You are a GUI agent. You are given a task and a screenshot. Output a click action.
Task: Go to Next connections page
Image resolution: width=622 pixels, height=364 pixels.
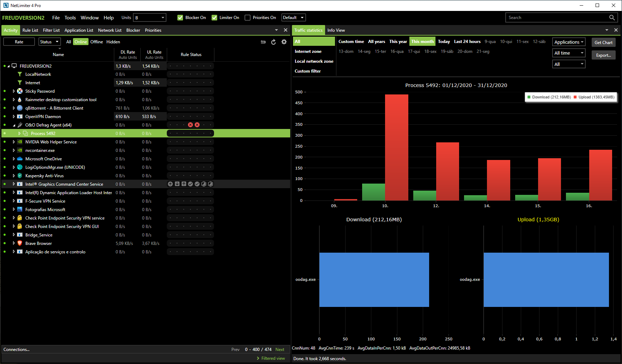[x=280, y=350]
